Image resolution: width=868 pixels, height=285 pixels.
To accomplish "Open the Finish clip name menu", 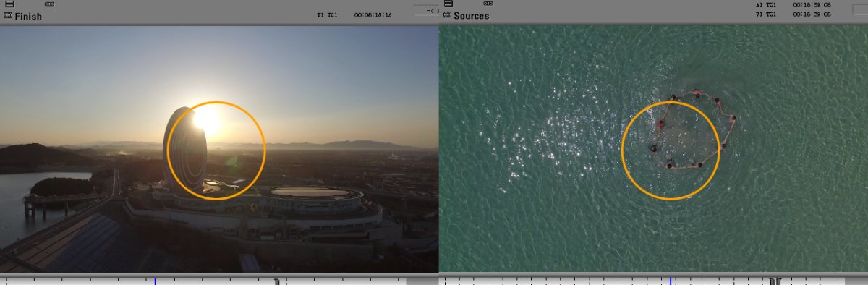I will click(28, 16).
